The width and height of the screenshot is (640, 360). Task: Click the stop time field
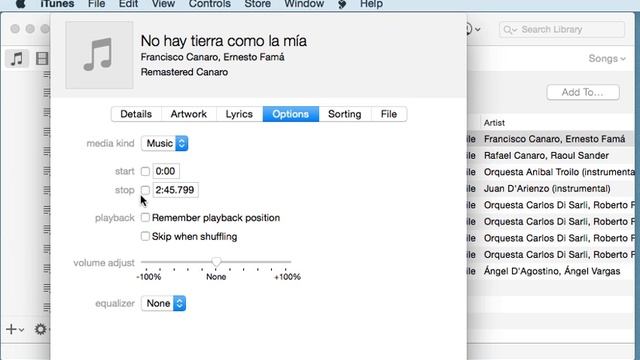click(176, 190)
